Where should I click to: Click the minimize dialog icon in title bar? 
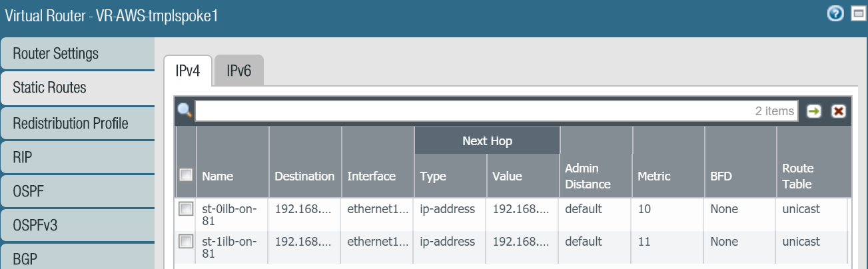click(857, 14)
